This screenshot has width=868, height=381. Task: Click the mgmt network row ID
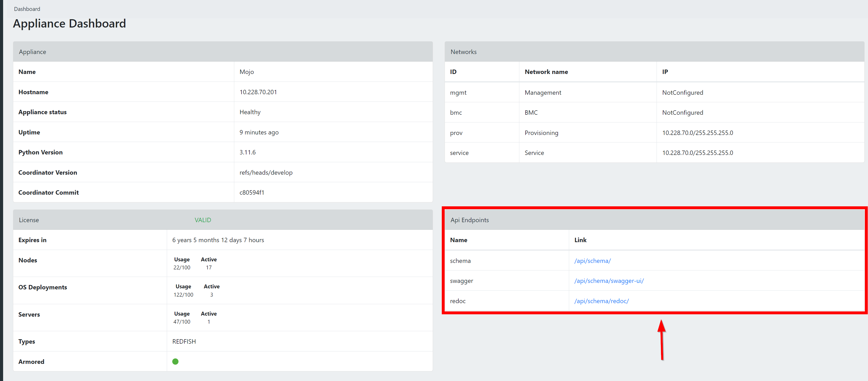458,92
